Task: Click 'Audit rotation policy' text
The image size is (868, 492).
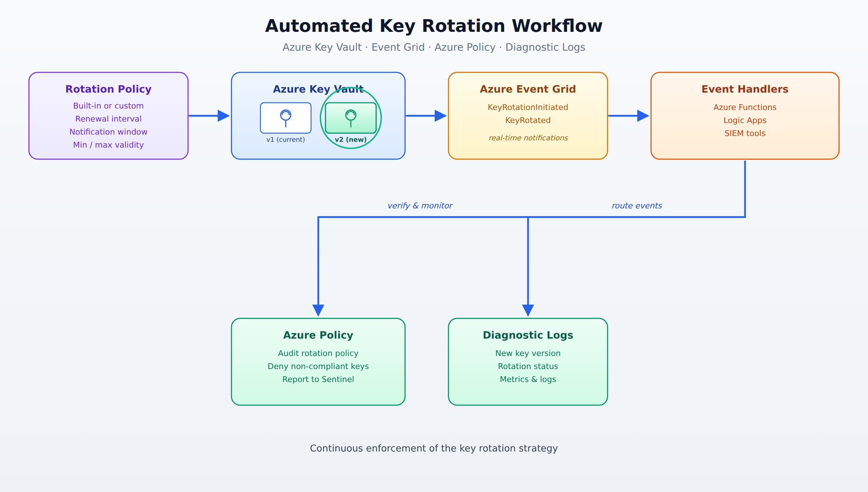Action: pos(318,353)
